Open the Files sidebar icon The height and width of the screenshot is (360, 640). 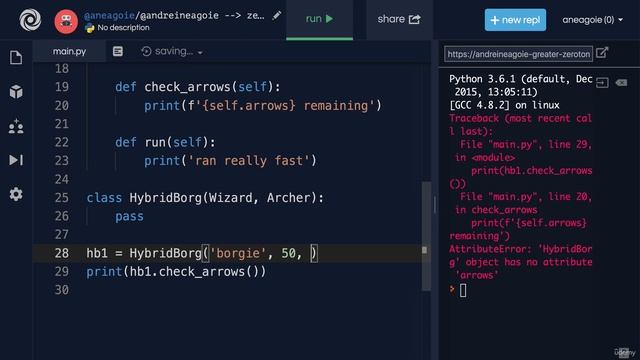tap(16, 58)
